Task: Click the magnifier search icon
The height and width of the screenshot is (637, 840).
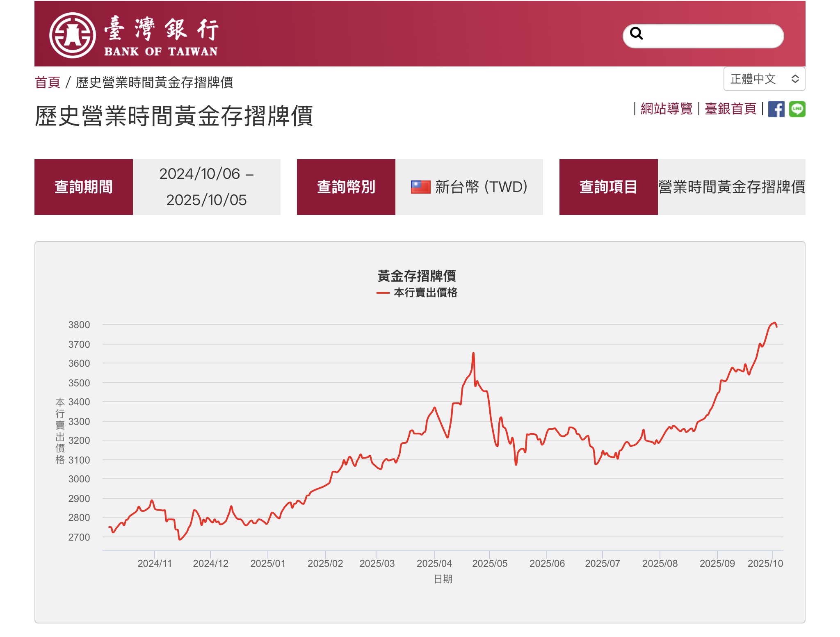Action: [636, 33]
